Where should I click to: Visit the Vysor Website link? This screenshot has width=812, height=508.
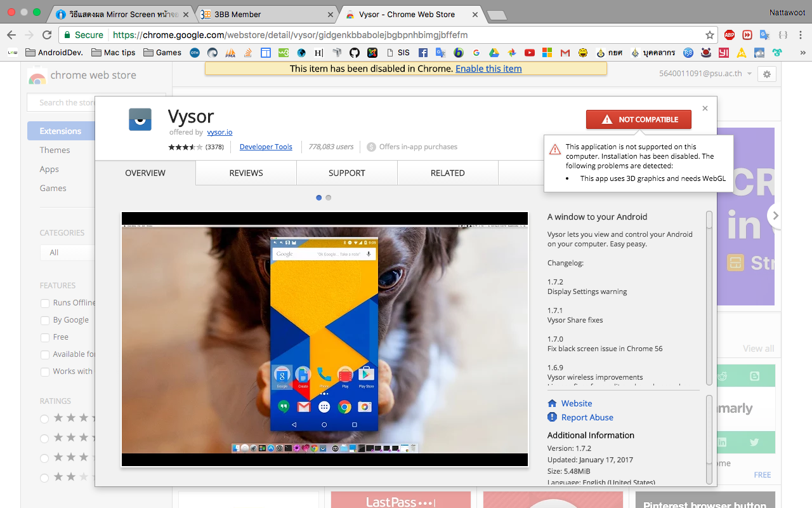(577, 403)
